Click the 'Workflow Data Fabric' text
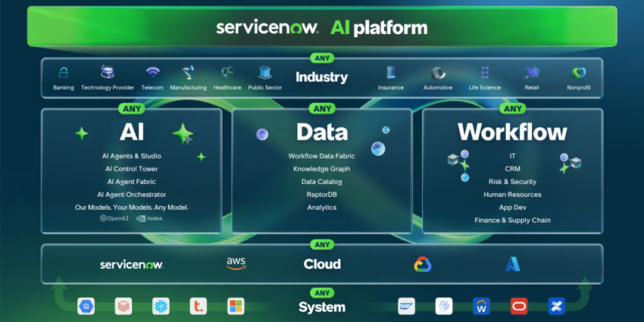Image resolution: width=644 pixels, height=322 pixels. coord(321,156)
